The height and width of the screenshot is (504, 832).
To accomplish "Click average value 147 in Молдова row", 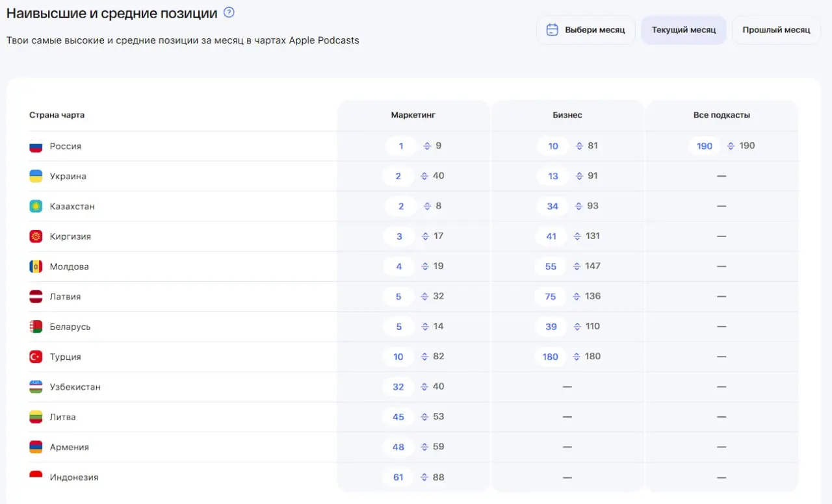I will coord(593,266).
